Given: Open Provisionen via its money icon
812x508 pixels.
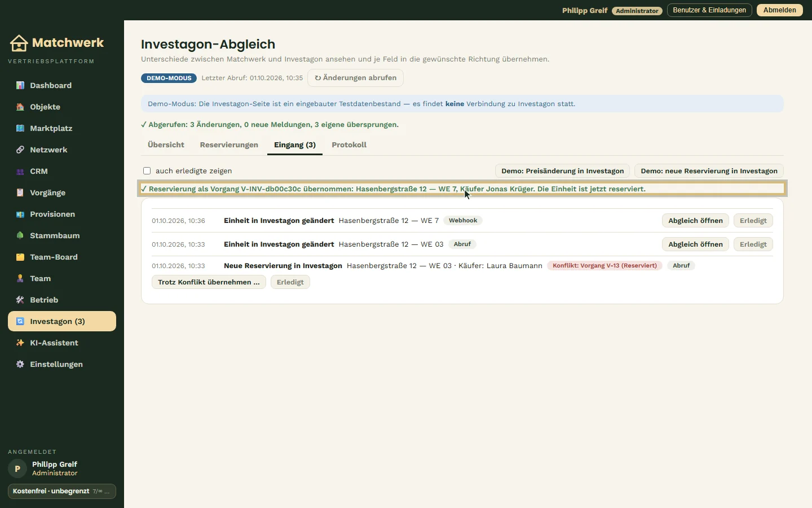Looking at the screenshot, I should coord(20,214).
